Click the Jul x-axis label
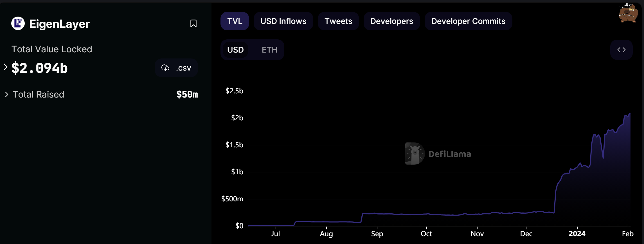The height and width of the screenshot is (244, 644). point(276,234)
